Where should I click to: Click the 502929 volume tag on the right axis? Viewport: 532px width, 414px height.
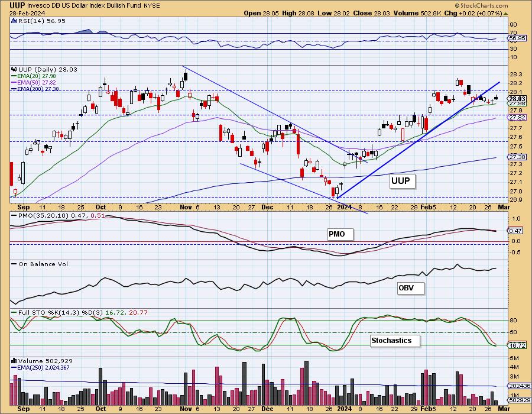point(520,400)
